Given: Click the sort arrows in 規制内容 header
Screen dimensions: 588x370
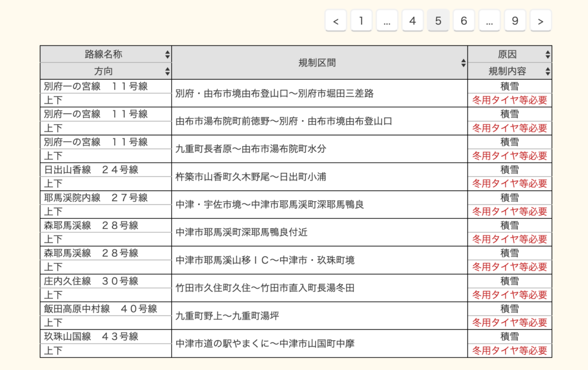Looking at the screenshot, I should coord(547,71).
